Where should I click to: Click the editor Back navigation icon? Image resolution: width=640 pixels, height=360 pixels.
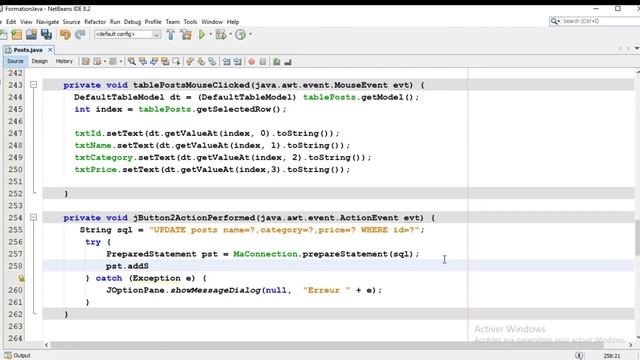[98, 62]
